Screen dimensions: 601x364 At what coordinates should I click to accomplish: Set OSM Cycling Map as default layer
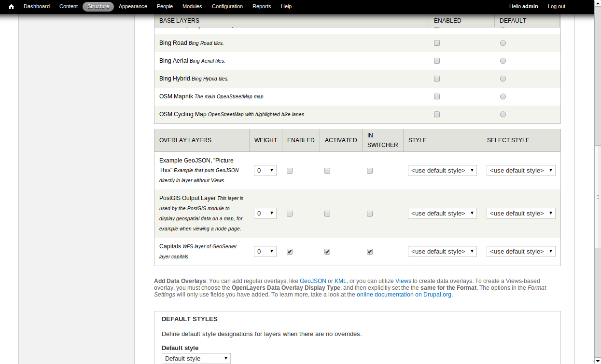pos(503,114)
